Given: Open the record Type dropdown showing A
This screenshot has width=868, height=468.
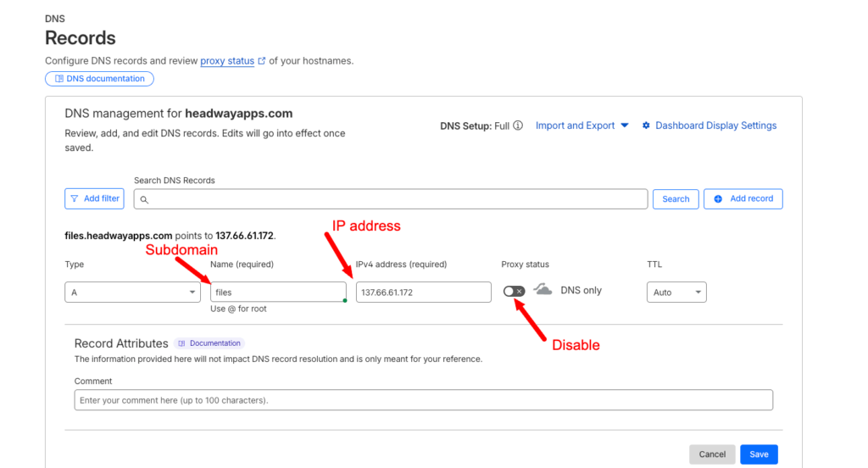Looking at the screenshot, I should click(x=133, y=292).
